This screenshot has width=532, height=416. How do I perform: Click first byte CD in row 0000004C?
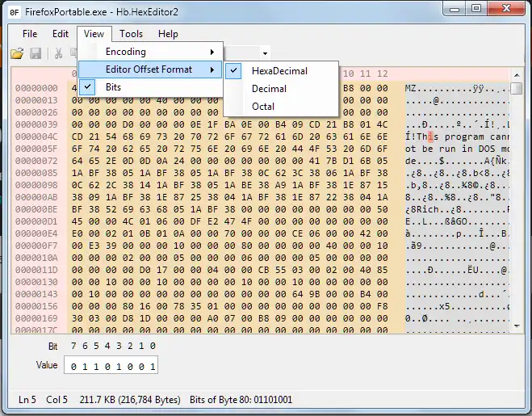pyautogui.click(x=77, y=137)
